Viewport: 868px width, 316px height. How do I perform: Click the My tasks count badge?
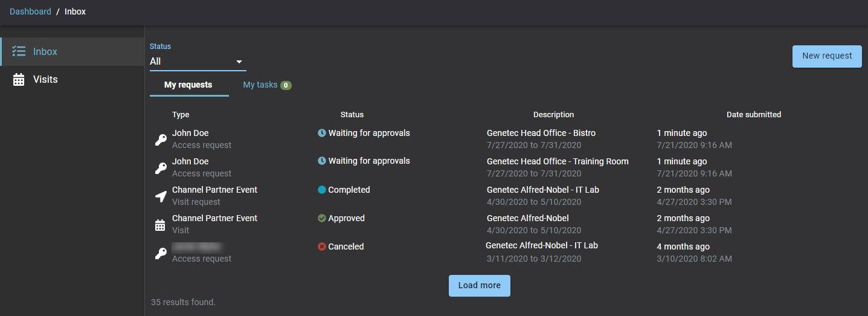[x=286, y=85]
